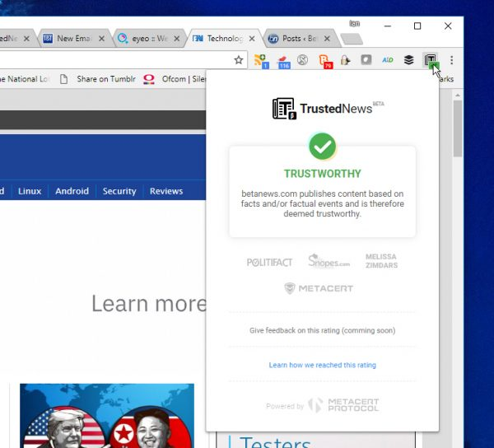Click the PolitiFact logo
The width and height of the screenshot is (494, 448).
click(269, 262)
